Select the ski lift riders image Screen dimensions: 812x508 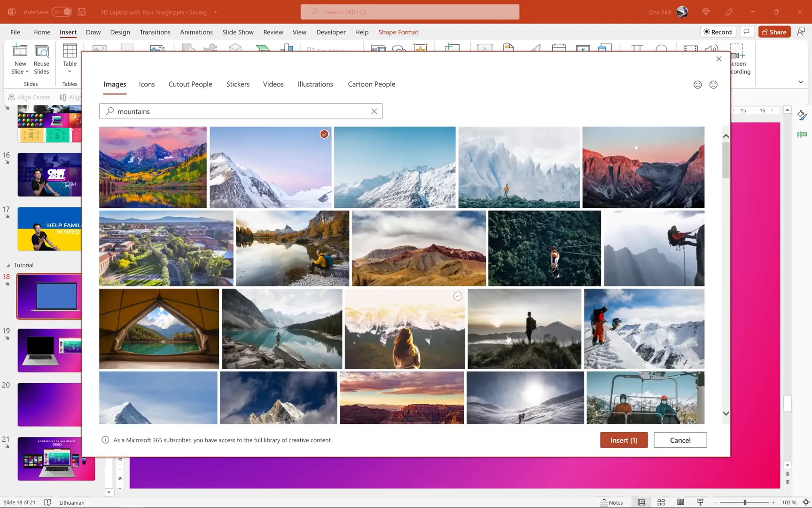pyautogui.click(x=645, y=397)
